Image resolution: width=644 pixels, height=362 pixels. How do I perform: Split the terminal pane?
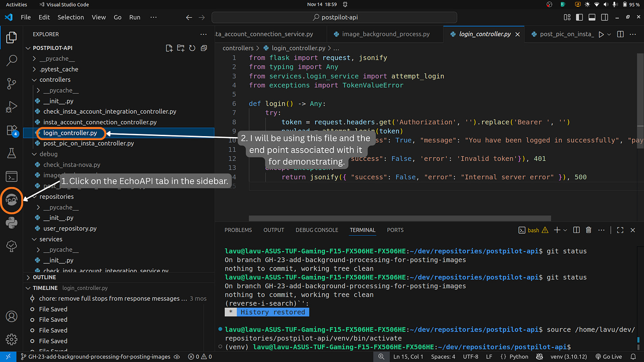[576, 230]
